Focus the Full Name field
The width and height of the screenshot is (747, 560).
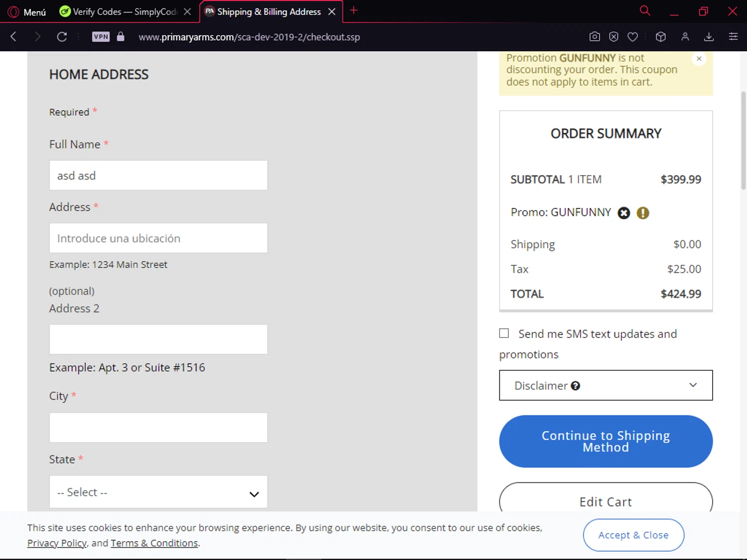pyautogui.click(x=158, y=175)
